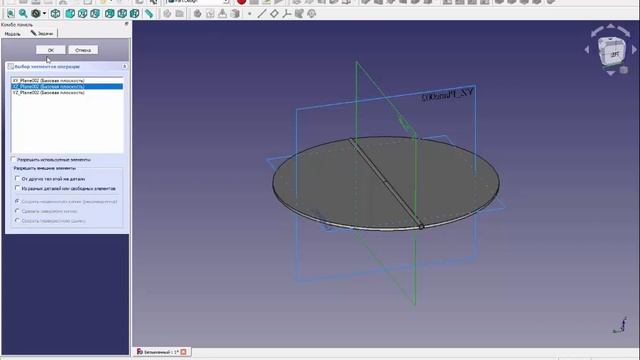Create a local coordinate system
This screenshot has height=360, width=640.
[x=287, y=14]
